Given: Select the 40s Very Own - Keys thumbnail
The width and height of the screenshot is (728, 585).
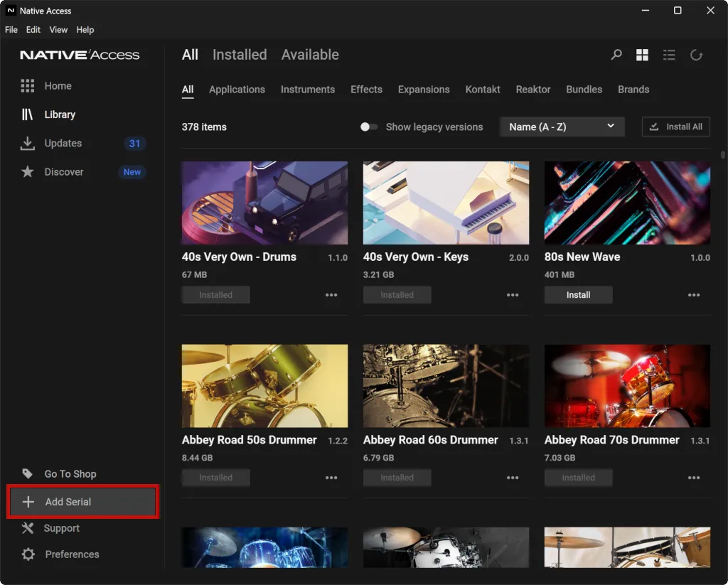Looking at the screenshot, I should [446, 203].
